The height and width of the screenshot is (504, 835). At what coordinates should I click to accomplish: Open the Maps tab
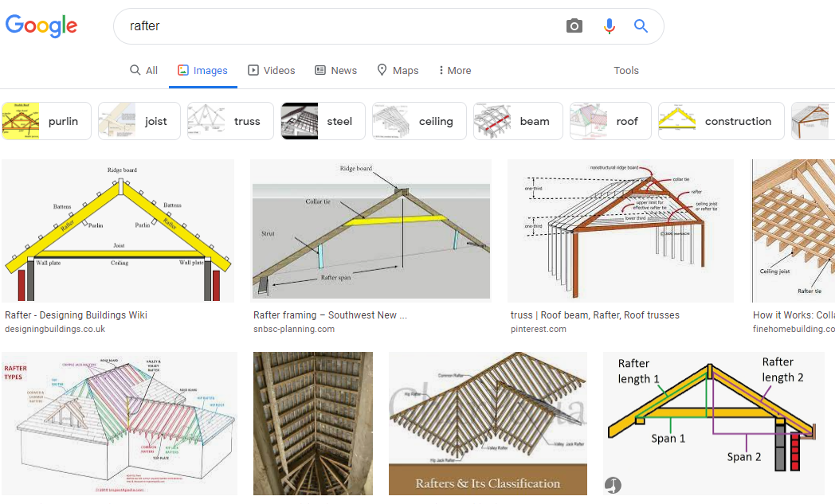click(398, 70)
